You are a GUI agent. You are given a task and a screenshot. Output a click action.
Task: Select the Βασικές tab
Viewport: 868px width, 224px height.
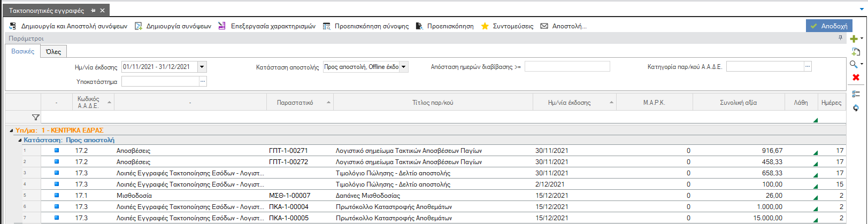tap(23, 51)
